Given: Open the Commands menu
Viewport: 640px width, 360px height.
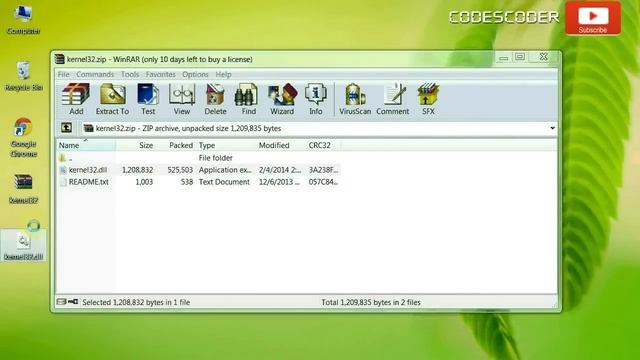Looking at the screenshot, I should 95,74.
